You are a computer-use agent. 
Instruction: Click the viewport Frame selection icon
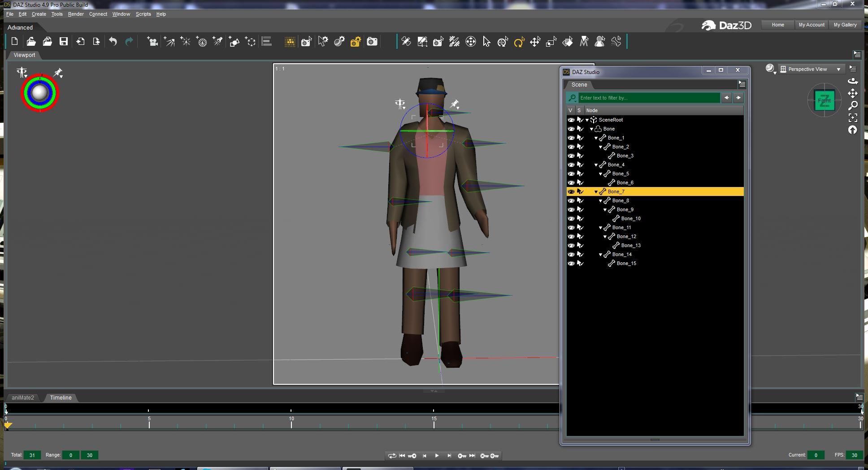click(853, 118)
